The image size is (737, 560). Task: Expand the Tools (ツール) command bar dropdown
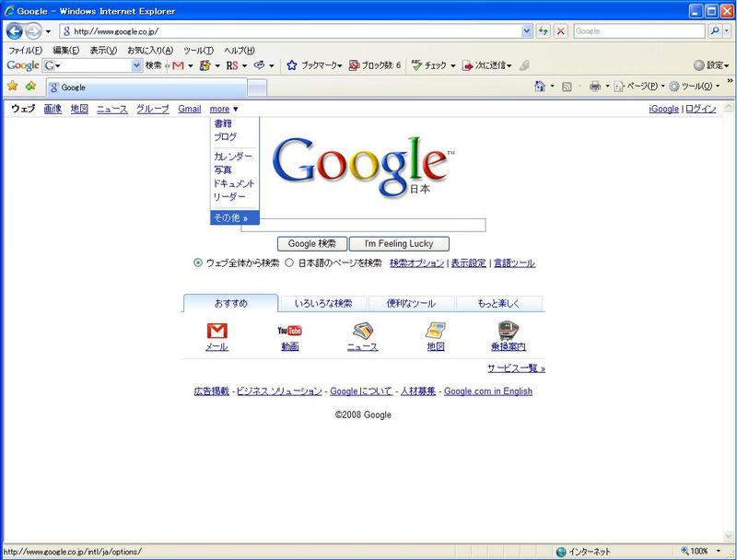click(x=718, y=87)
